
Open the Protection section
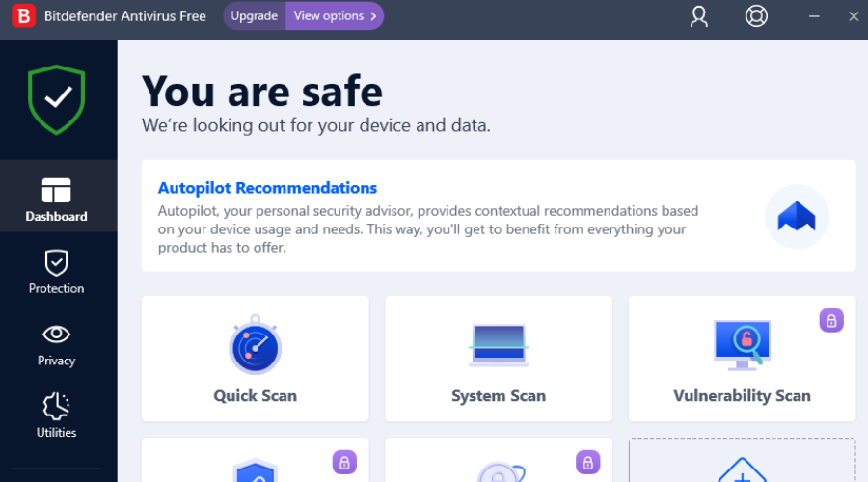pos(58,271)
